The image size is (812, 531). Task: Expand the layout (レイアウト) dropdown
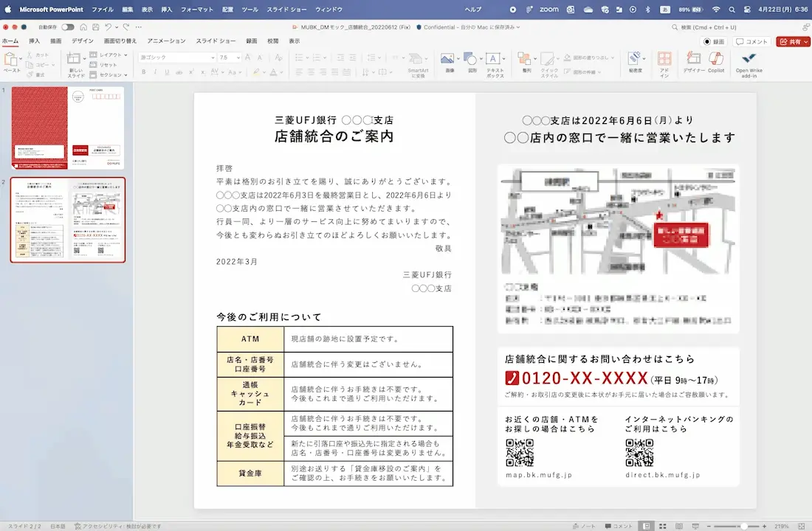click(109, 55)
